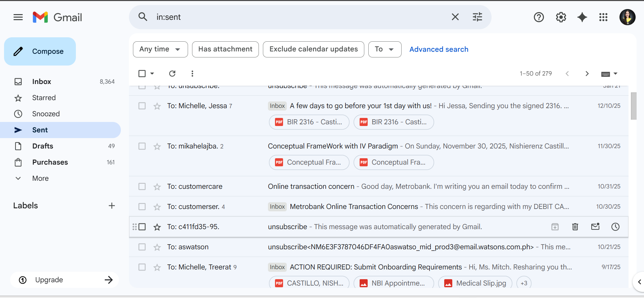Star the mikahelajba Conceptual FrameWork email
644x298 pixels.
[157, 146]
